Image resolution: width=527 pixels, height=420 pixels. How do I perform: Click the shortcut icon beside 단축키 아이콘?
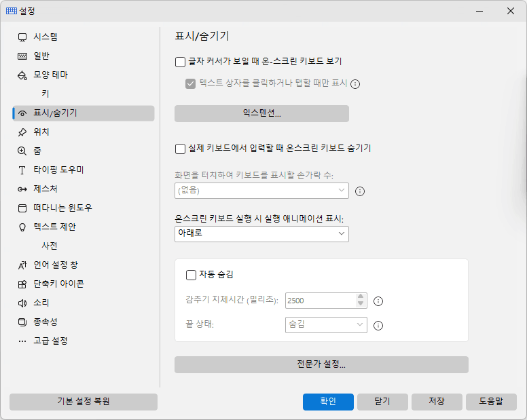[x=22, y=284]
